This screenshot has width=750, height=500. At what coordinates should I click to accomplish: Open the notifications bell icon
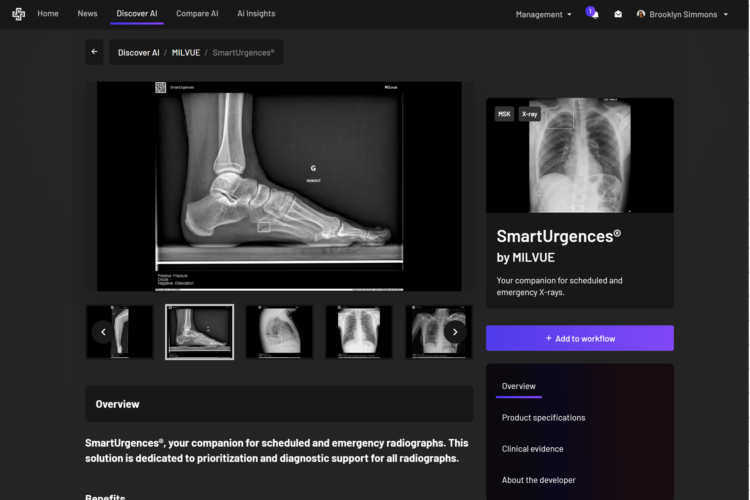593,13
